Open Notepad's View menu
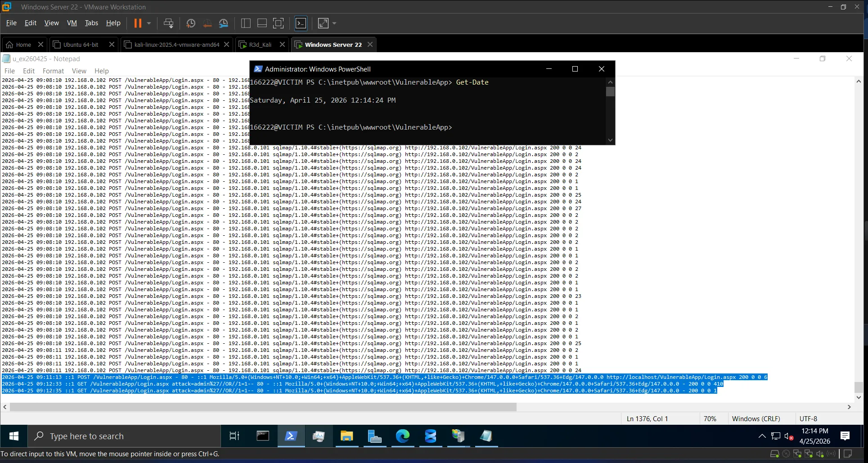Image resolution: width=868 pixels, height=463 pixels. pyautogui.click(x=79, y=71)
